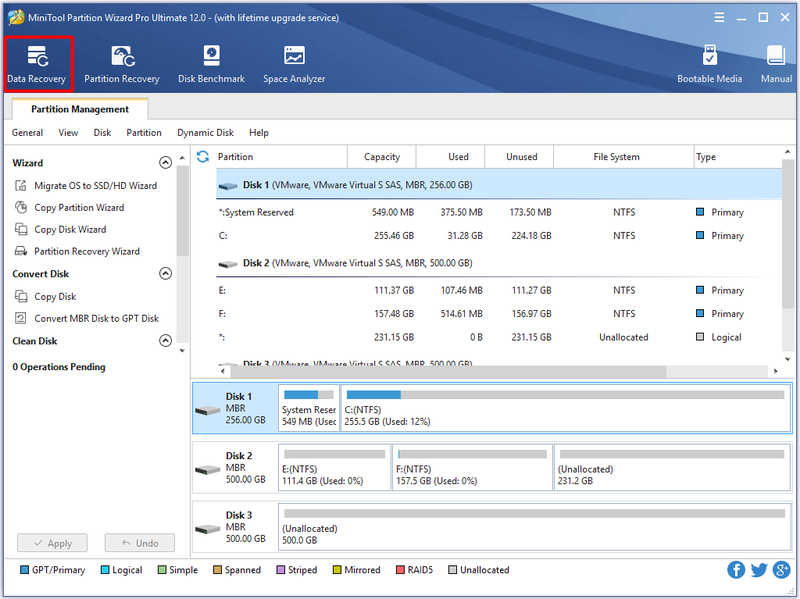This screenshot has width=800, height=599.
Task: Collapse the Convert Disk section
Action: tap(165, 273)
